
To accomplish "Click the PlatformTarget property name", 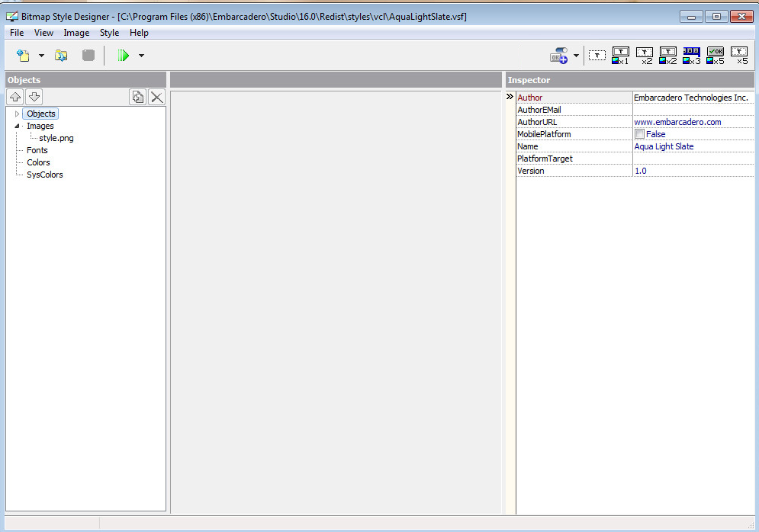I will (x=545, y=159).
